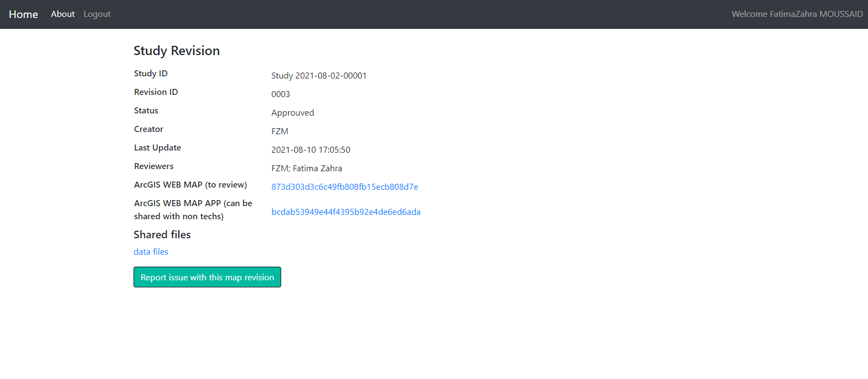Viewport: 868px width, 379px height.
Task: Open ArcGIS web map link 873d303d3c6c49fb808fb15ecb808d7e
Action: [345, 187]
